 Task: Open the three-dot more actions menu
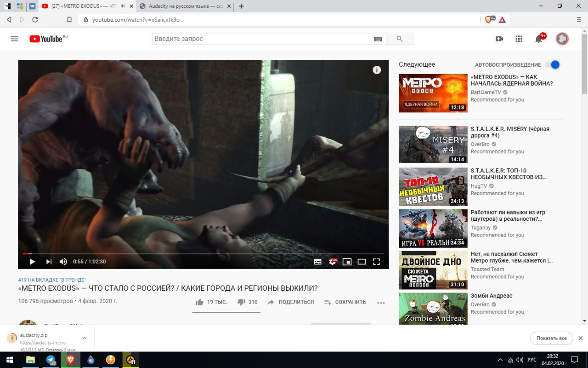point(381,303)
